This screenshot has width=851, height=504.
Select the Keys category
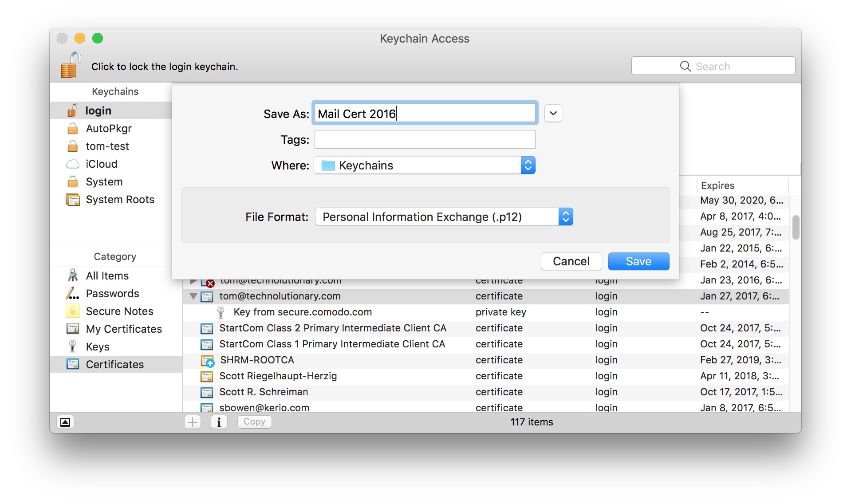click(x=98, y=347)
